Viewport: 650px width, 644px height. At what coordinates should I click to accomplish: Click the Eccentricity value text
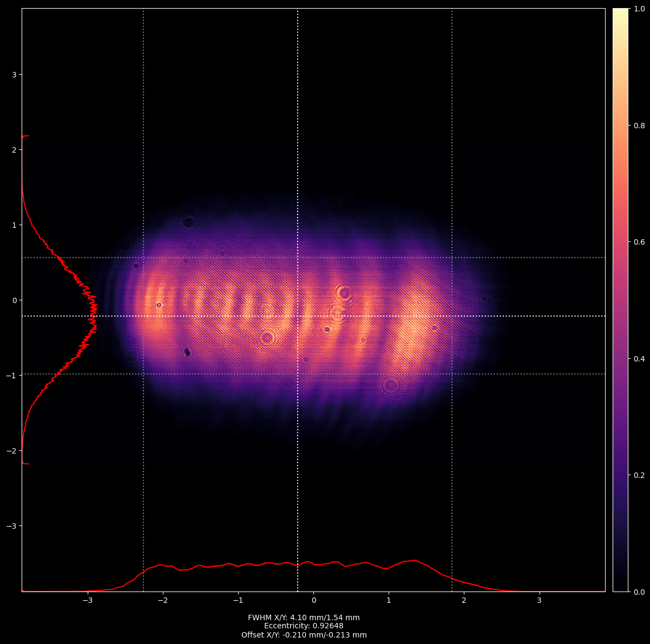[x=304, y=626]
